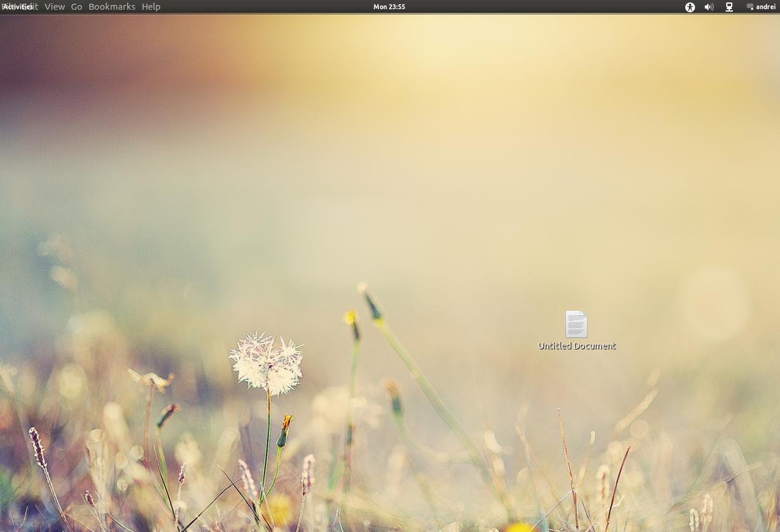780x532 pixels.
Task: Open the Go menu
Action: pos(76,7)
